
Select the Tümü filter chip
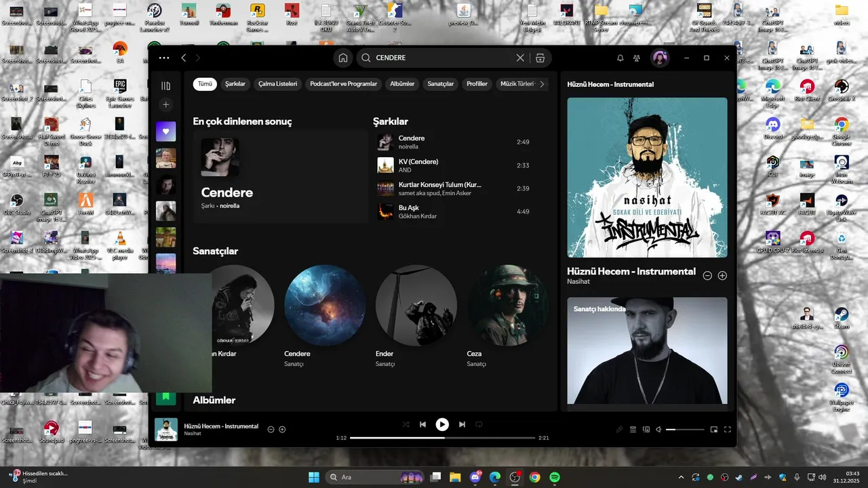pyautogui.click(x=205, y=84)
